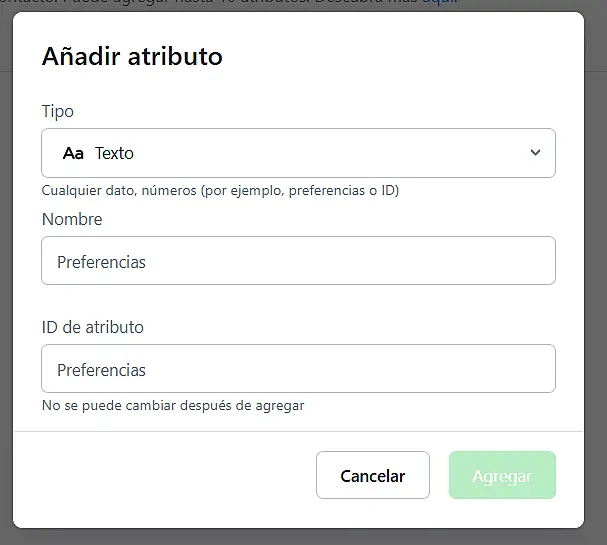The width and height of the screenshot is (607, 545).
Task: Focus the Nombre input field
Action: tap(298, 261)
